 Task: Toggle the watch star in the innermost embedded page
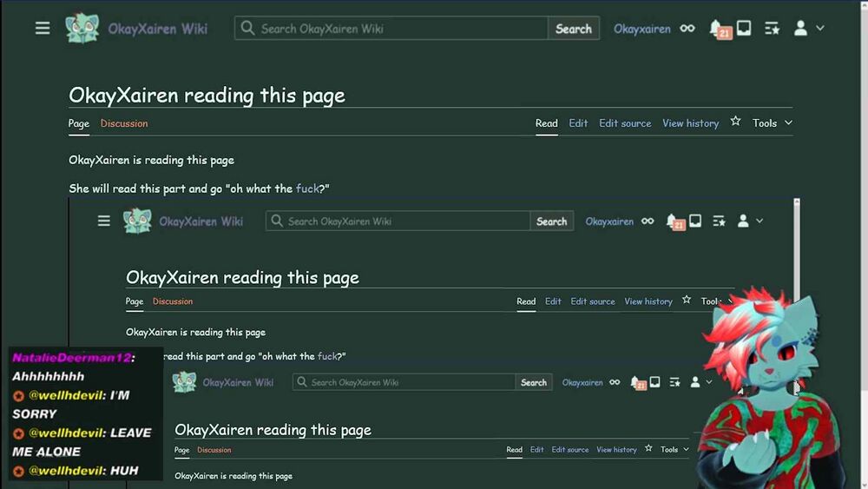(648, 448)
